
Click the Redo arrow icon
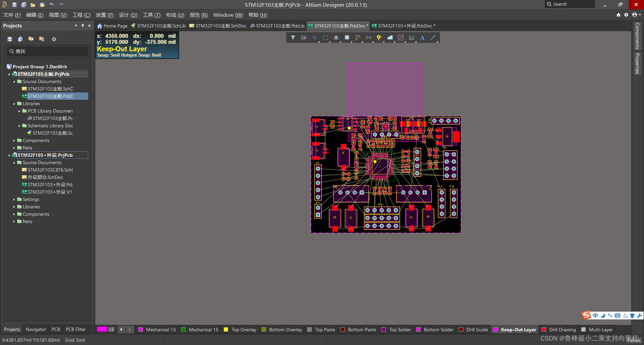61,5
